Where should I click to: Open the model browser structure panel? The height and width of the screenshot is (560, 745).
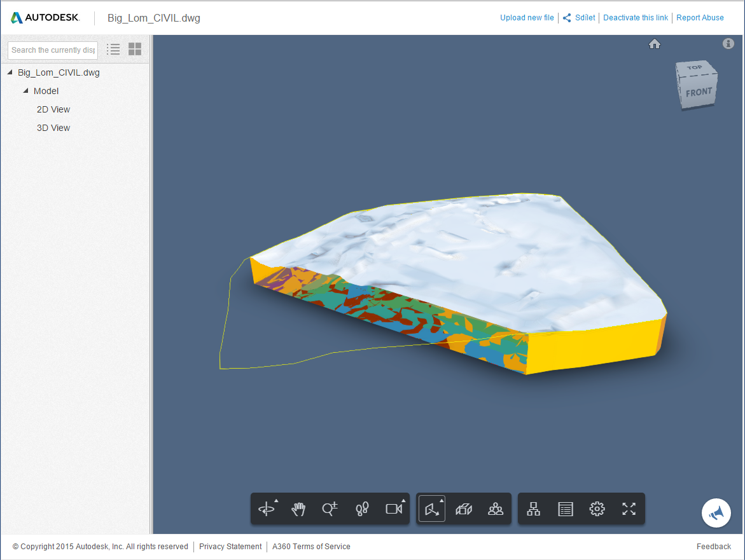click(533, 509)
